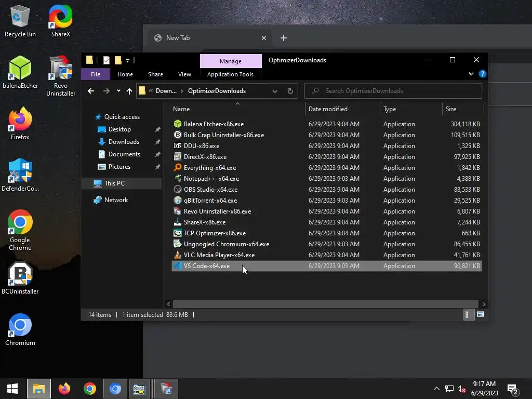
Task: Select Network in navigation pane
Action: pyautogui.click(x=116, y=200)
